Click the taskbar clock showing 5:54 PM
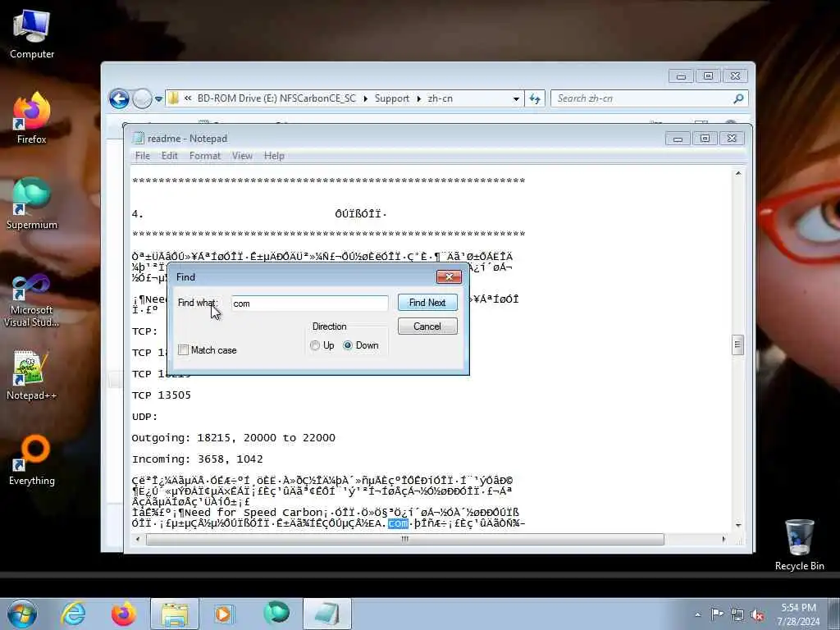This screenshot has height=630, width=840. pos(798,614)
